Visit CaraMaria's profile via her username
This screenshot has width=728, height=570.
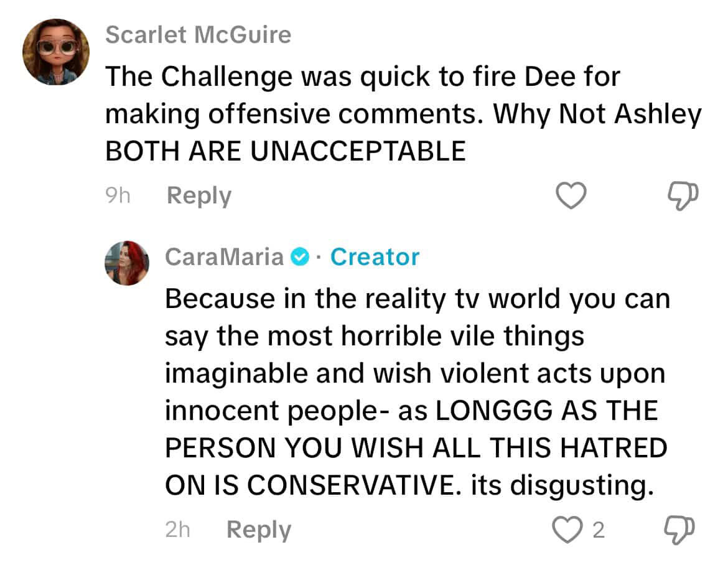(224, 256)
